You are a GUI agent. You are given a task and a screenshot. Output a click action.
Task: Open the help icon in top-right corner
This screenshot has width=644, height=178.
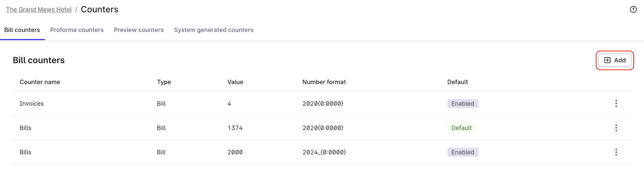point(633,10)
